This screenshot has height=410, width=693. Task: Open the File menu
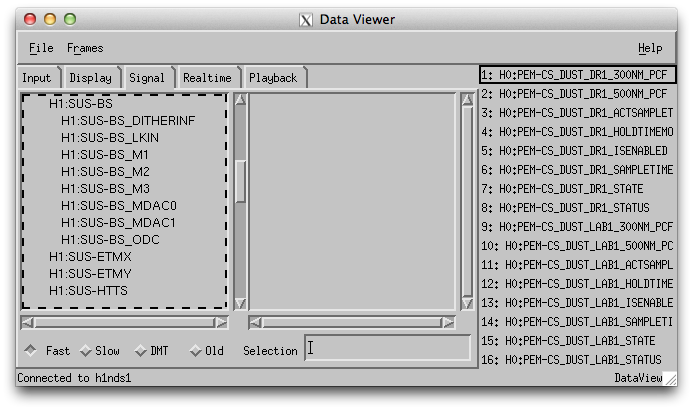41,48
